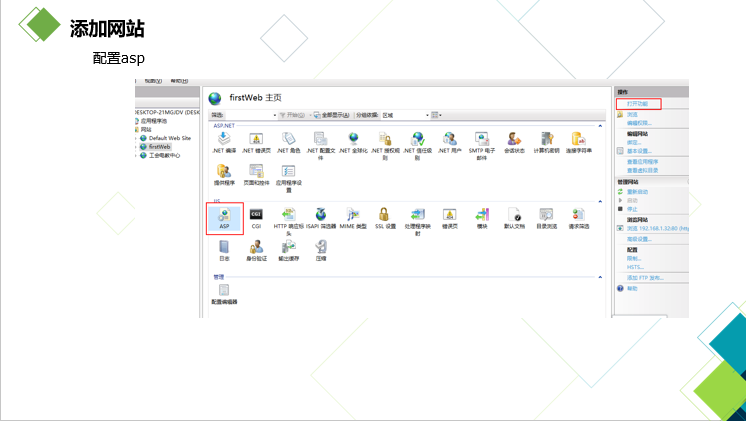Open the .NET profile icon
746x421 pixels.
point(321,146)
